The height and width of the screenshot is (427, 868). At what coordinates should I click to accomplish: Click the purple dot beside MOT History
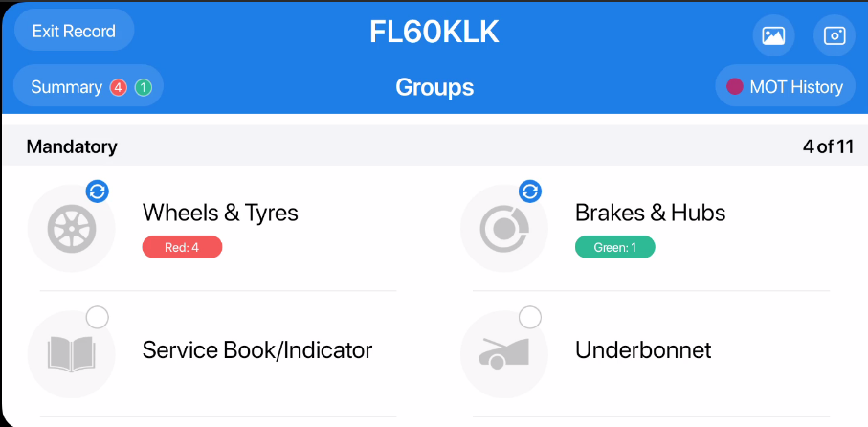[x=734, y=87]
